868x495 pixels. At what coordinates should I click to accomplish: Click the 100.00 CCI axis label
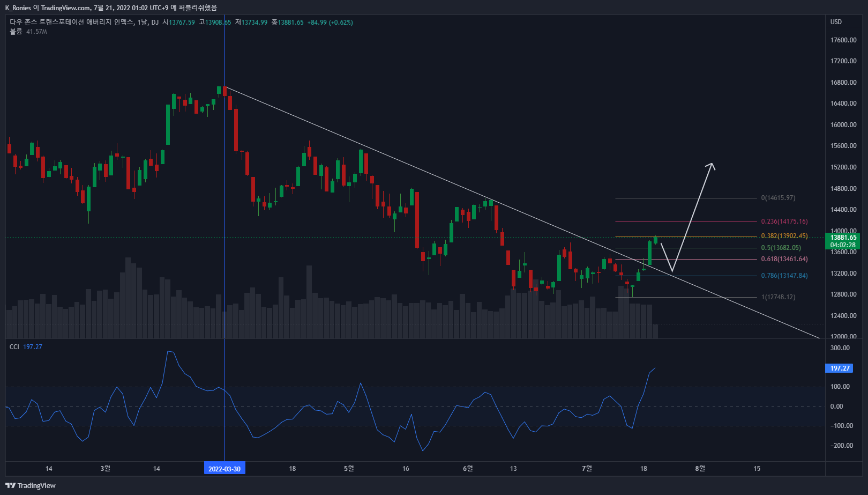840,387
